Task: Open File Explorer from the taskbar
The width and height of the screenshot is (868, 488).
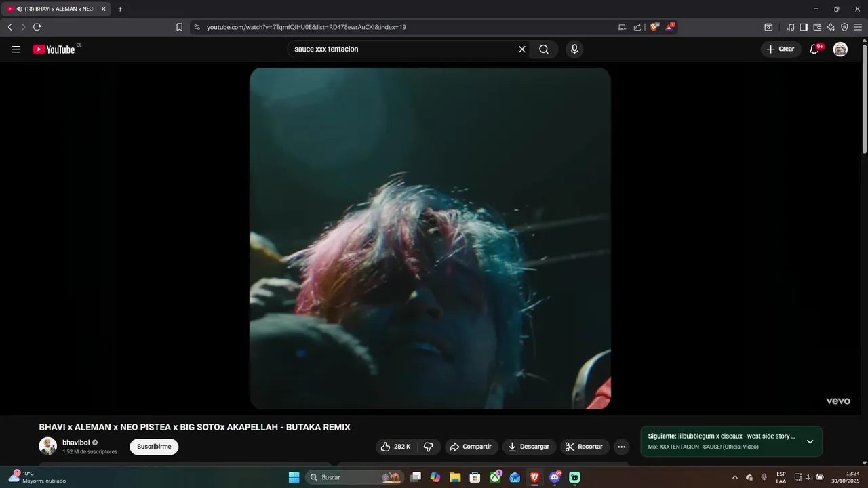Action: [455, 477]
